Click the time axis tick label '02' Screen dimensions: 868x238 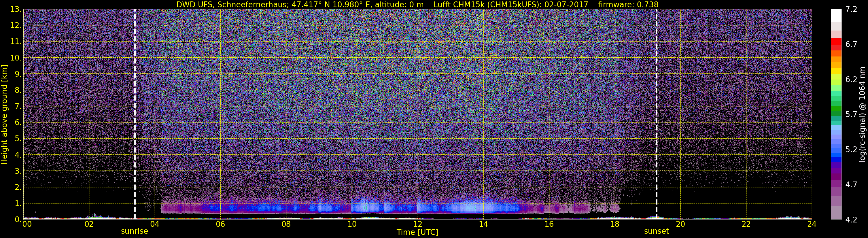[x=89, y=224]
